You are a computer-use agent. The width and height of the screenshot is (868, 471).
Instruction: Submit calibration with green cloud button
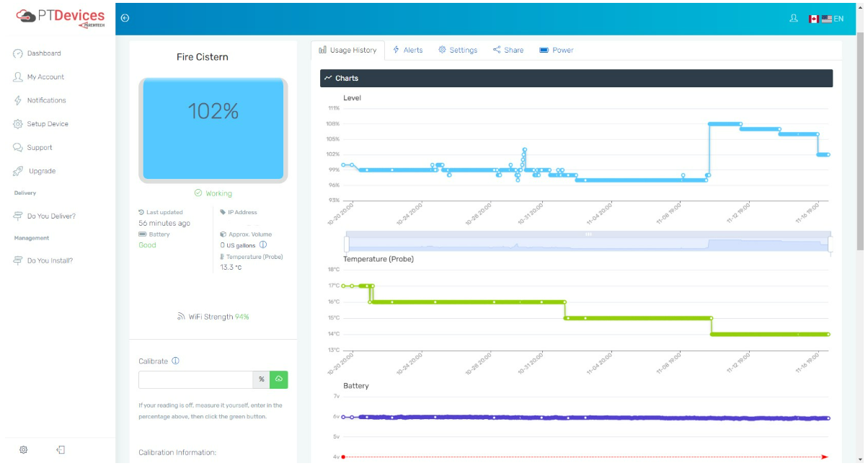pos(278,379)
